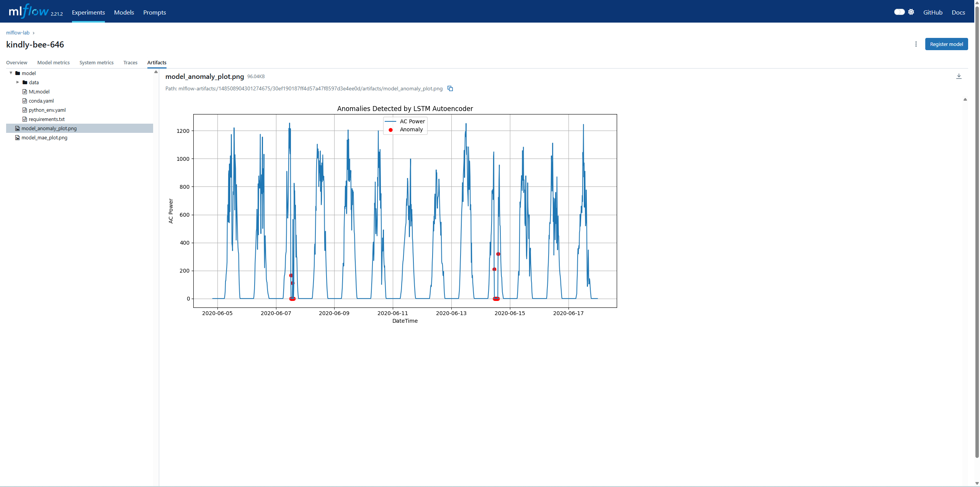980x487 pixels.
Task: Click the model_anomaly_plot.png image icon
Action: (17, 128)
